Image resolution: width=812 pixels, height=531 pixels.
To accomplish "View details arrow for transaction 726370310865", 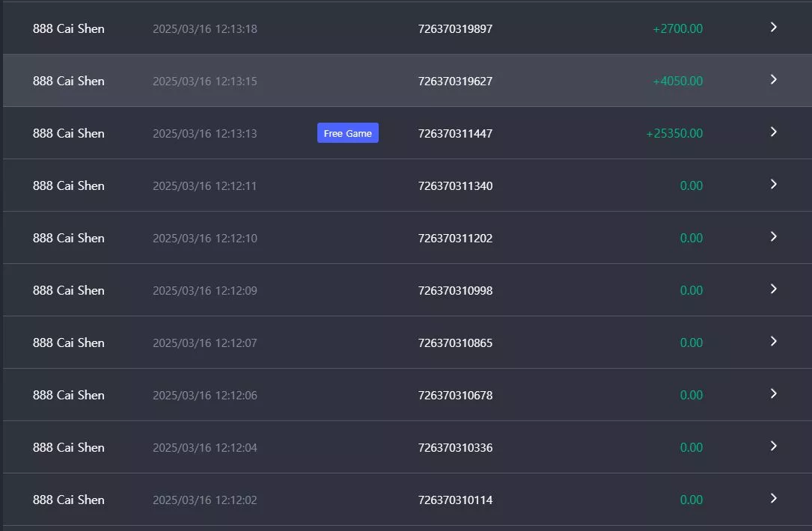I will click(x=773, y=341).
